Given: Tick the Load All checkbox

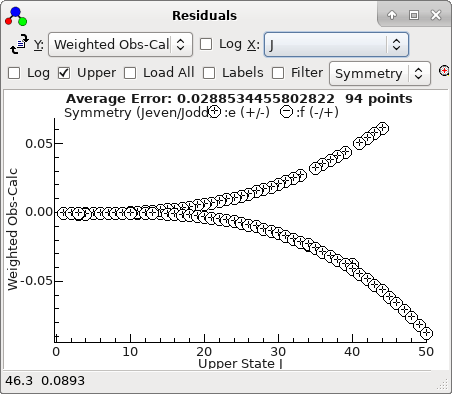Looking at the screenshot, I should (130, 73).
